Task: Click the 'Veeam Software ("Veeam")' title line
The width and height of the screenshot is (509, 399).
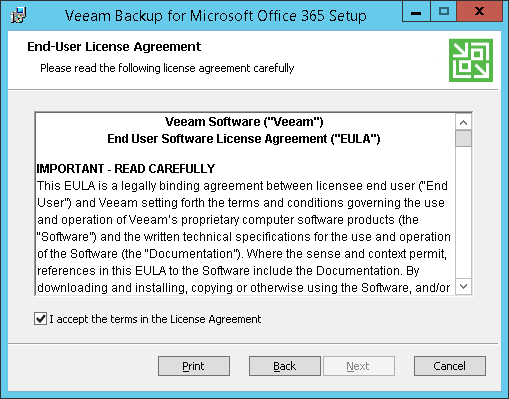Action: click(244, 122)
